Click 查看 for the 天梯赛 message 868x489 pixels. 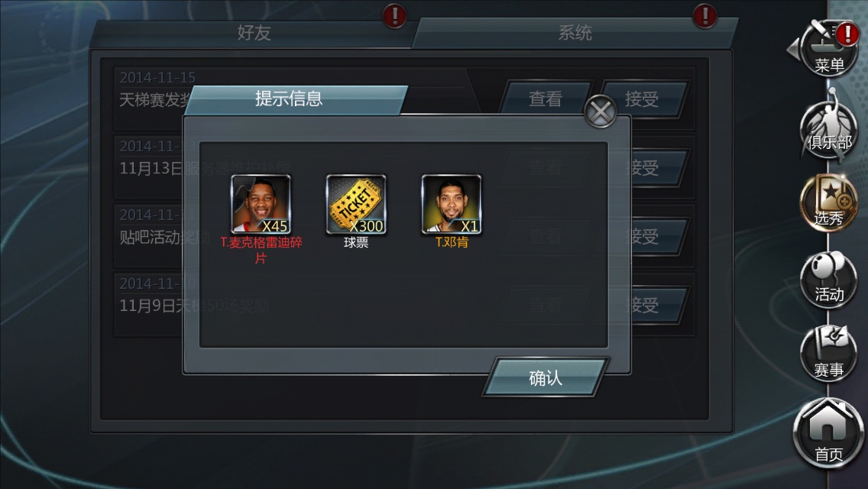click(546, 99)
